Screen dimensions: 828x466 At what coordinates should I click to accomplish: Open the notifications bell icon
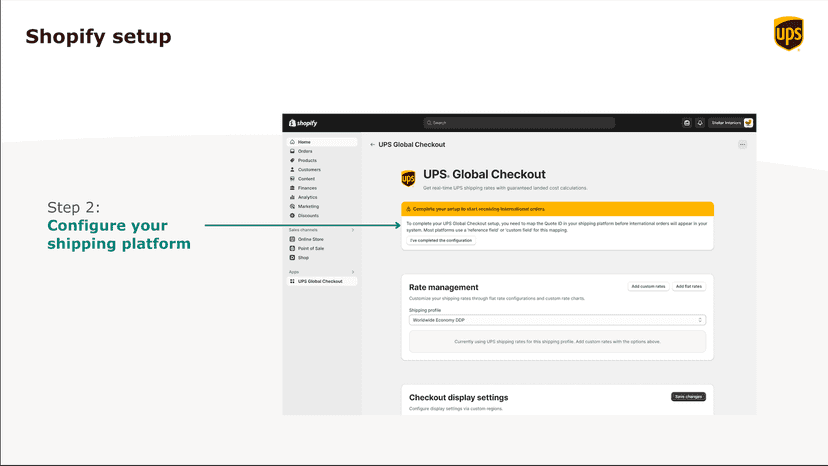pos(700,123)
